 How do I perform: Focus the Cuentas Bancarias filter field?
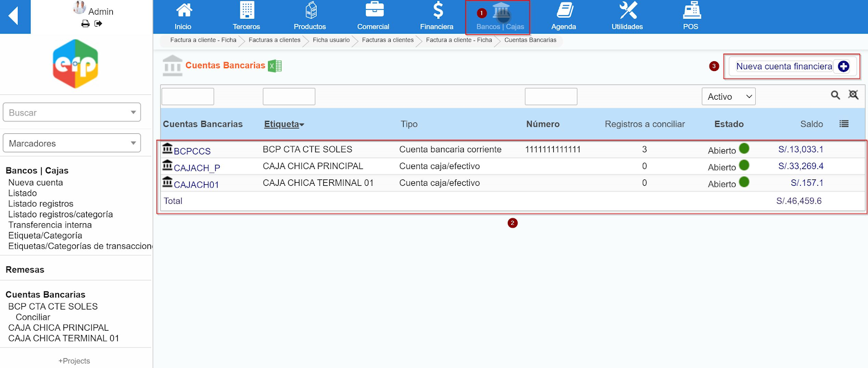pos(188,96)
